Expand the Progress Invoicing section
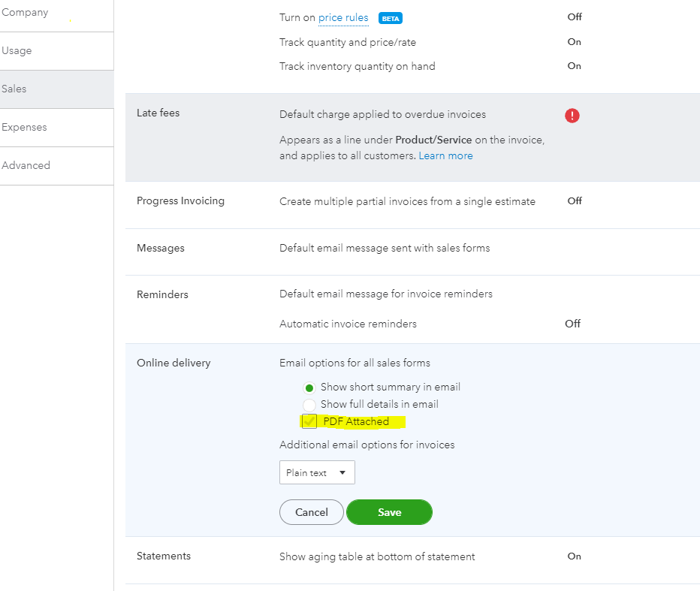Screen dimensions: 700x591 (180, 201)
